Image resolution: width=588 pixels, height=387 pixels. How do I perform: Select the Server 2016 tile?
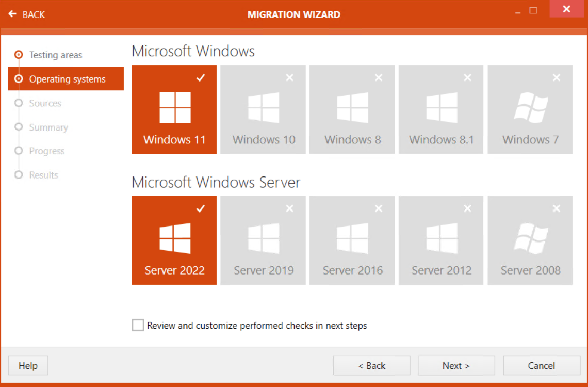[352, 240]
